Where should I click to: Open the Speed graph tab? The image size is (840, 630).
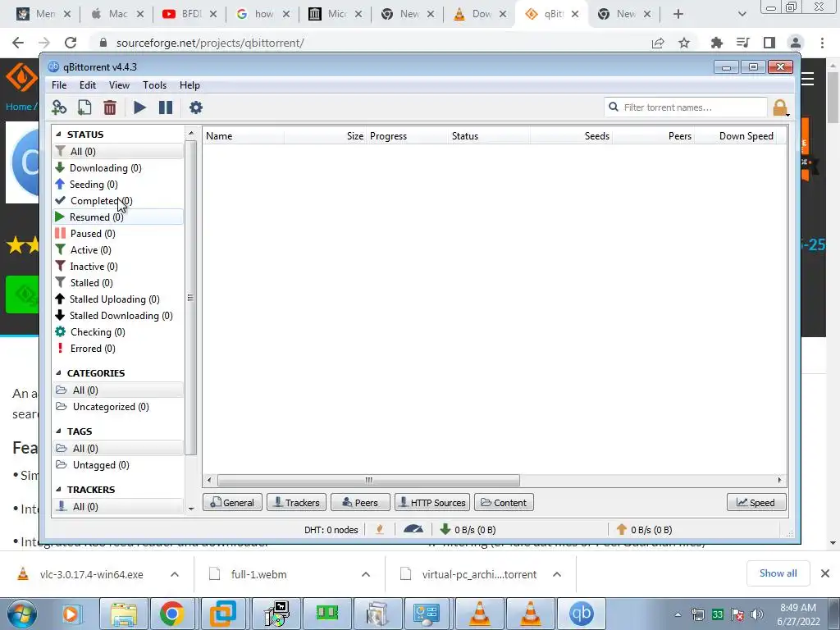[x=756, y=503]
